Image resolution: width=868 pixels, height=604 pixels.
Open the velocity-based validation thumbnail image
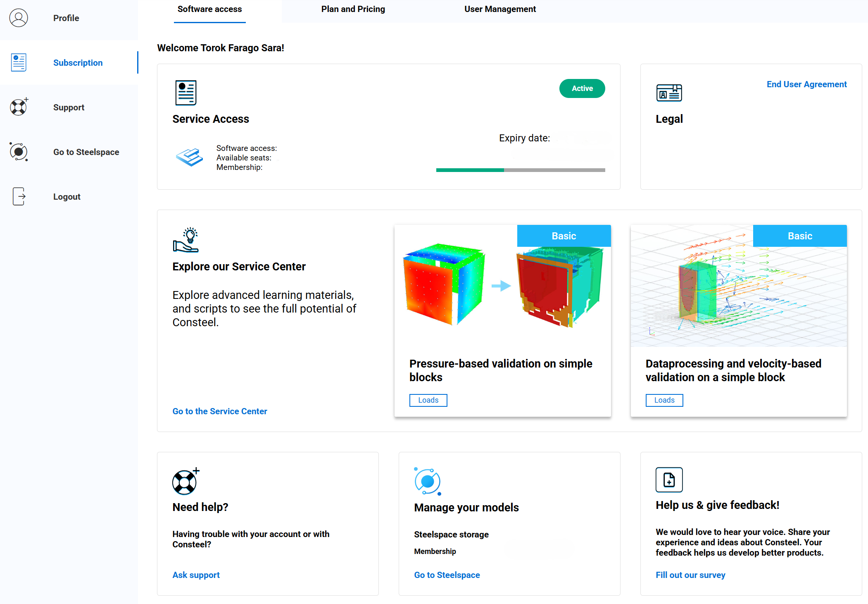pos(739,286)
